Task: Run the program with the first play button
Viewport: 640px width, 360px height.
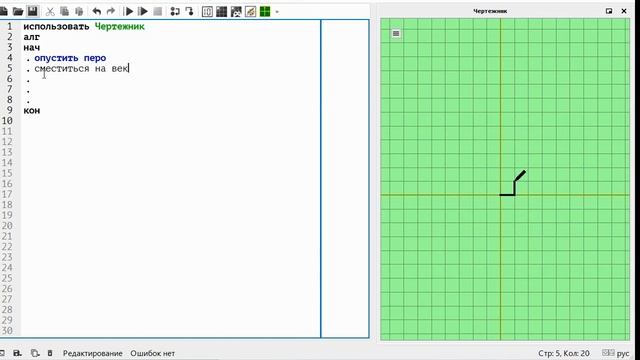Action: click(x=129, y=11)
